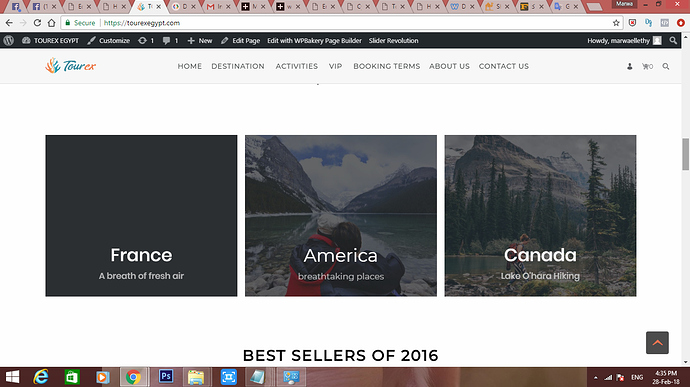Open Photoshop from the taskbar
The width and height of the screenshot is (690, 387).
pos(166,376)
